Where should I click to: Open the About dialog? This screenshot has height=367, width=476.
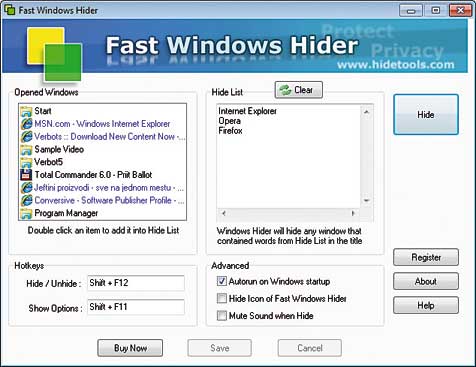(x=426, y=281)
